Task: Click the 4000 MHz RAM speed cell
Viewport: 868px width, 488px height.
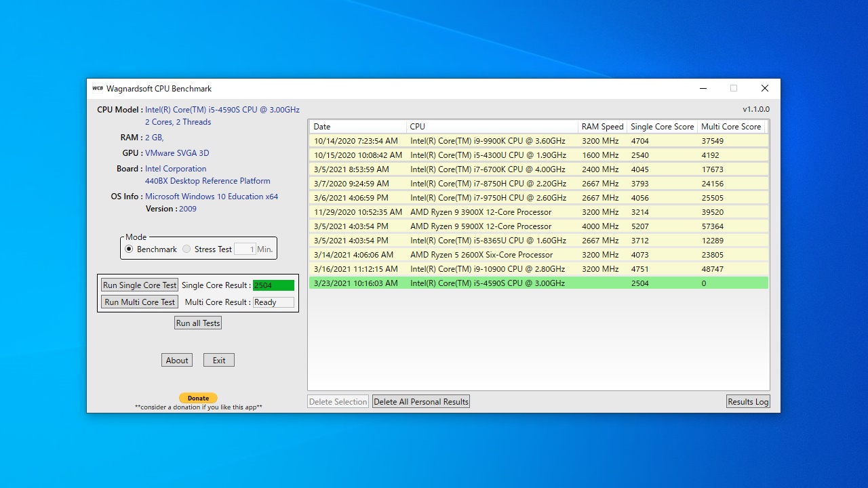Action: 600,226
